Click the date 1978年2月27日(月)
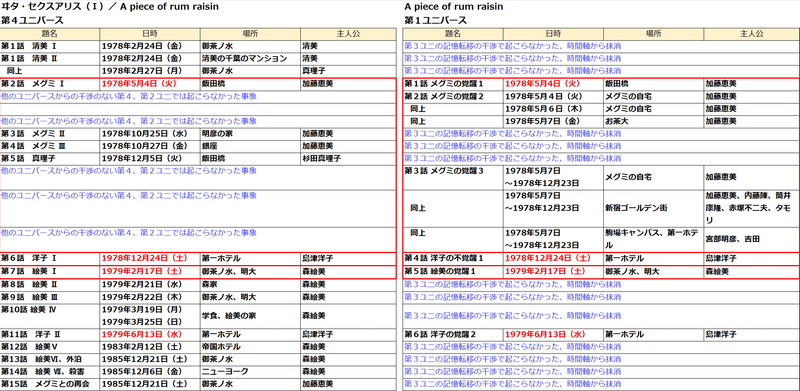Viewport: 800px width, 391px height. [x=150, y=71]
